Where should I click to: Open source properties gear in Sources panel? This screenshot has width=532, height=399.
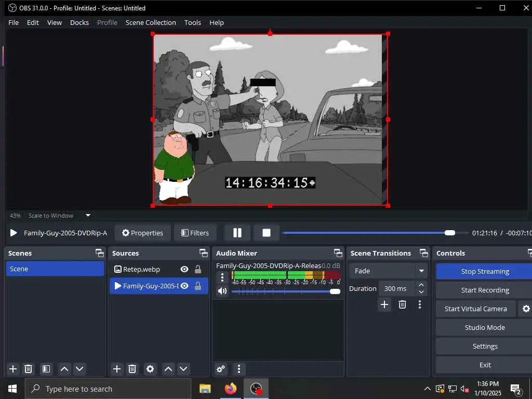(x=150, y=369)
